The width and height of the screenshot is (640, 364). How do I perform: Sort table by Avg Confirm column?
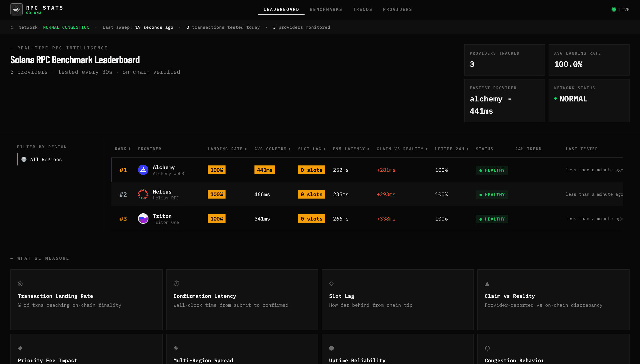(272, 149)
